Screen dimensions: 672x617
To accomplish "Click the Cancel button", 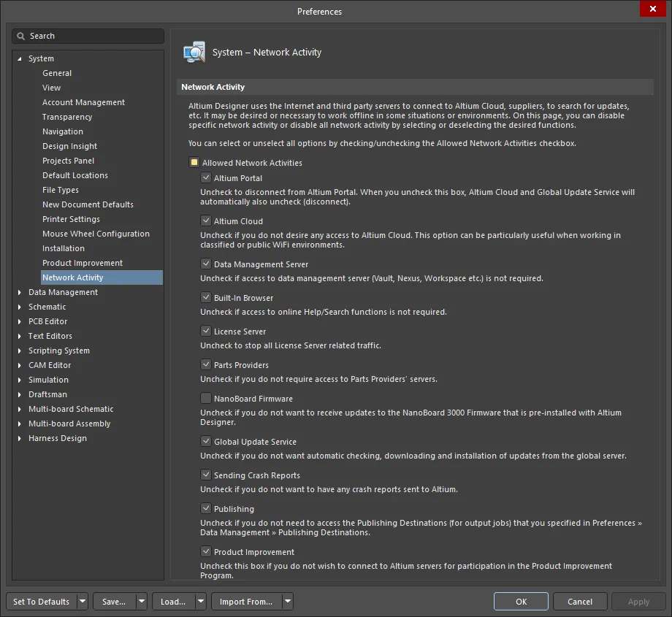I will pyautogui.click(x=580, y=601).
